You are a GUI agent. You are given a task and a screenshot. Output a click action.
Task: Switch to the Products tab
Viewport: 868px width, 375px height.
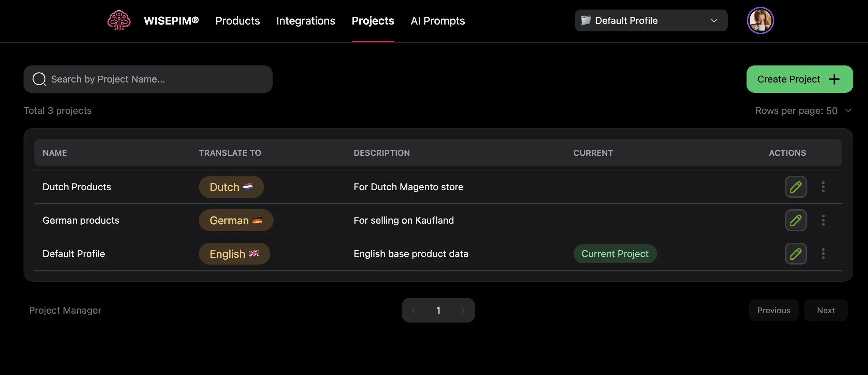click(237, 20)
